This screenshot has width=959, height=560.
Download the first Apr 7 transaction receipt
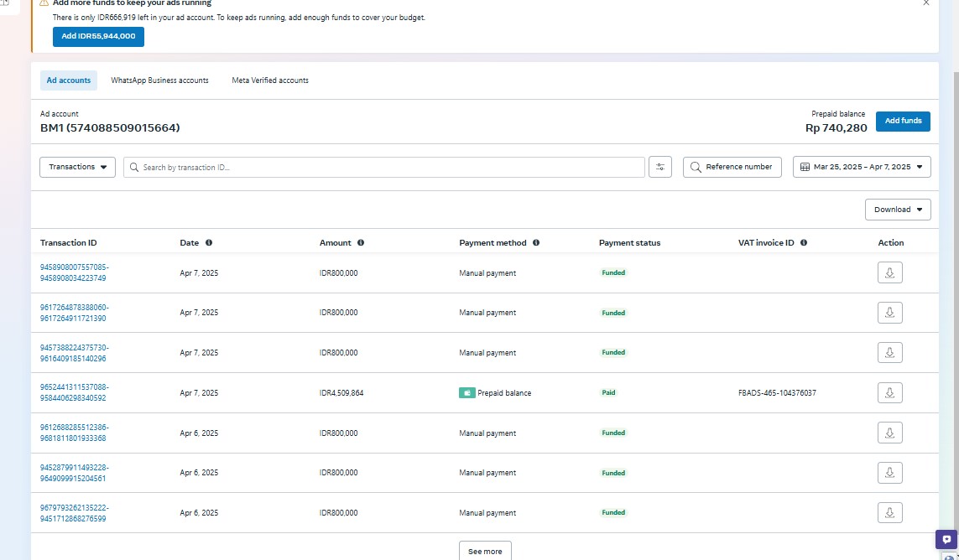coord(889,272)
